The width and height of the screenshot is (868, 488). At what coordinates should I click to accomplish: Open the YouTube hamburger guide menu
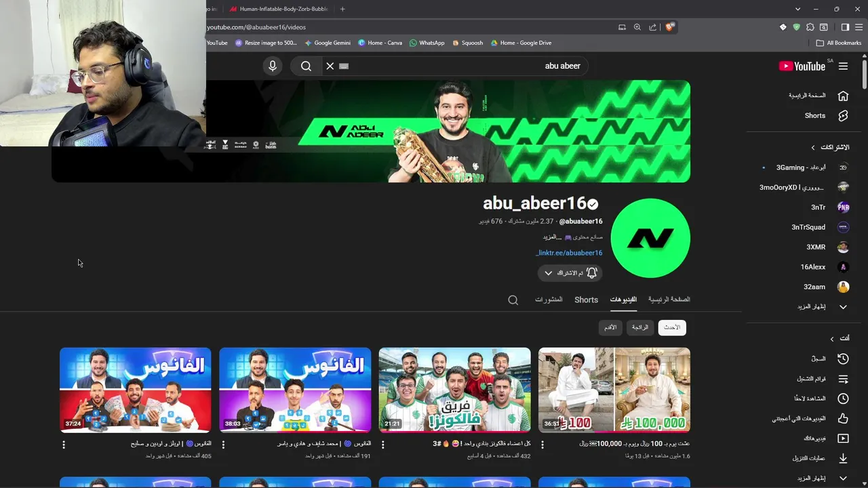(x=843, y=66)
